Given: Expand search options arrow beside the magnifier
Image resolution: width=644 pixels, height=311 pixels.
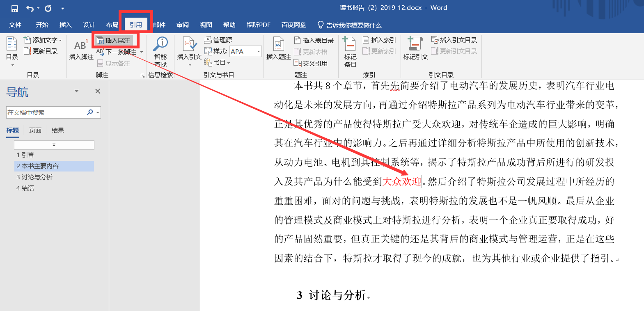Looking at the screenshot, I should (x=98, y=112).
